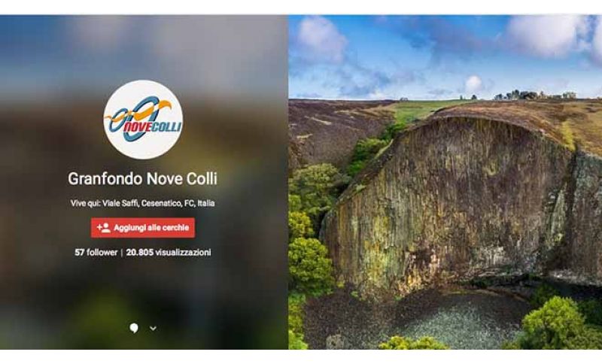Screen dimensions: 602x364
Task: Click the add-person icon on the red button
Action: 103,228
